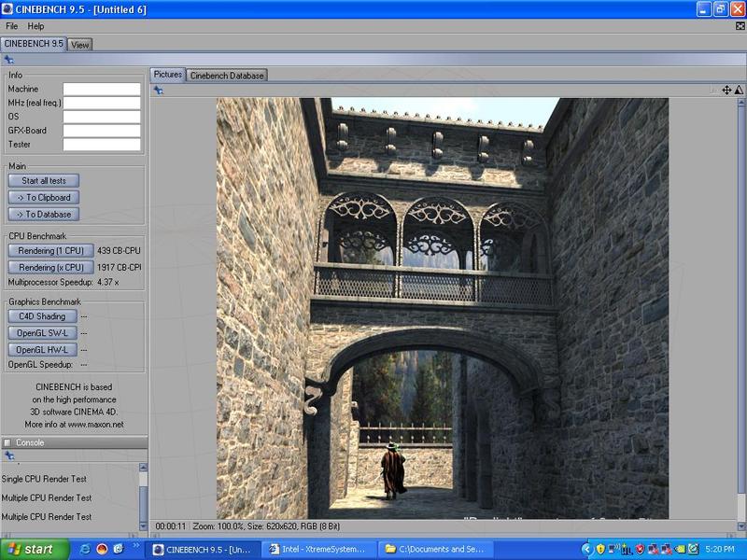Viewport: 747px width, 560px height.
Task: Select the CINEBENCH 9.5 tab
Action: click(34, 44)
